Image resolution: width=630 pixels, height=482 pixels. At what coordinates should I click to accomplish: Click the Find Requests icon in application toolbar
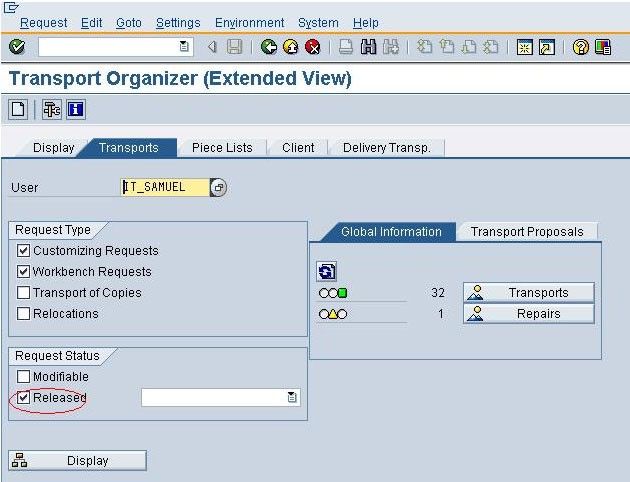click(x=52, y=109)
